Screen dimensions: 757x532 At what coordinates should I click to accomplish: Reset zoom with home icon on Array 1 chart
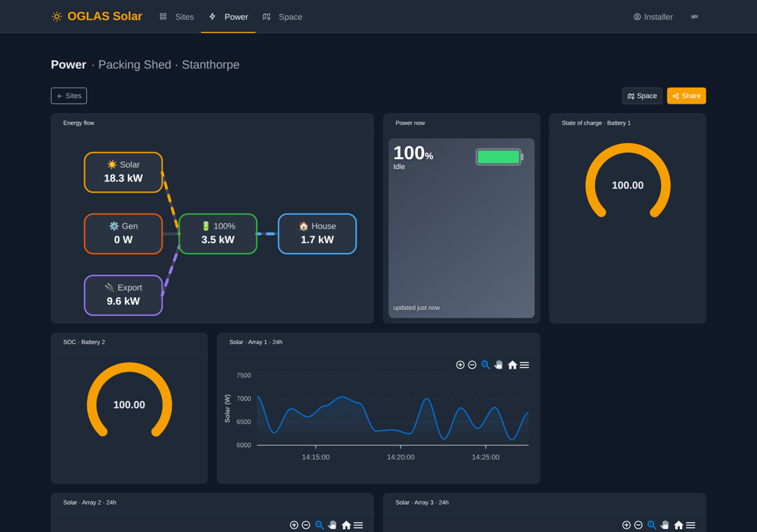512,365
